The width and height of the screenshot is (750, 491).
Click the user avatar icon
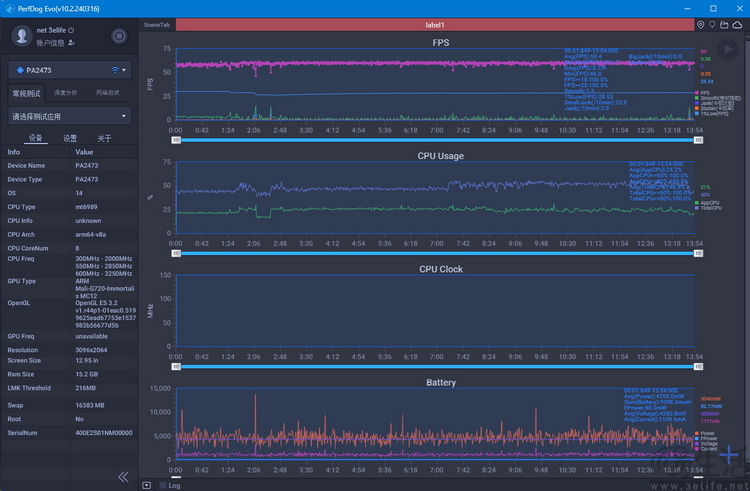pyautogui.click(x=22, y=36)
